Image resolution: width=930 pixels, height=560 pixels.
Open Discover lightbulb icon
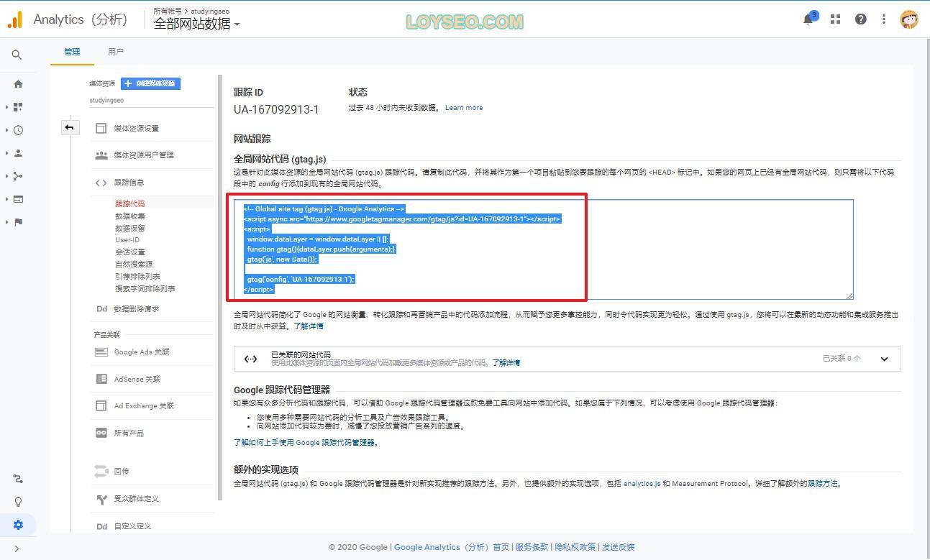click(18, 502)
